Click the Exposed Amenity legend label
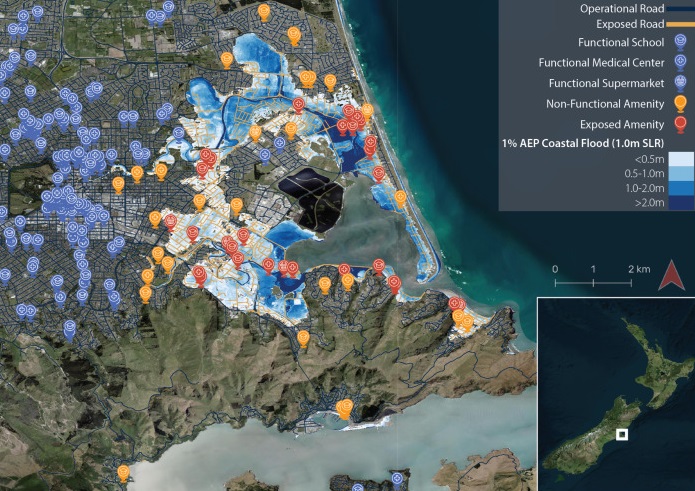The width and height of the screenshot is (695, 491). 621,124
